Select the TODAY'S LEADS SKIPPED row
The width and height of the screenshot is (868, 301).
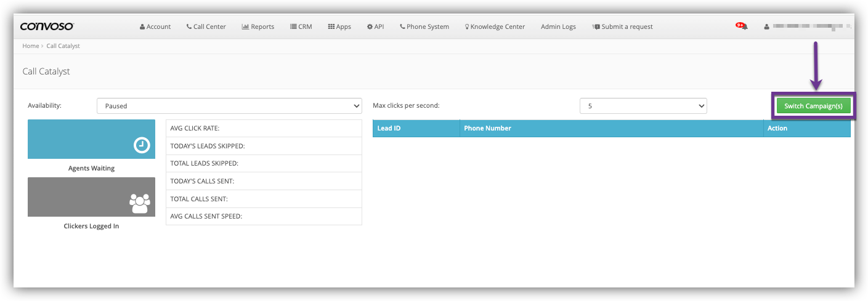coord(264,146)
